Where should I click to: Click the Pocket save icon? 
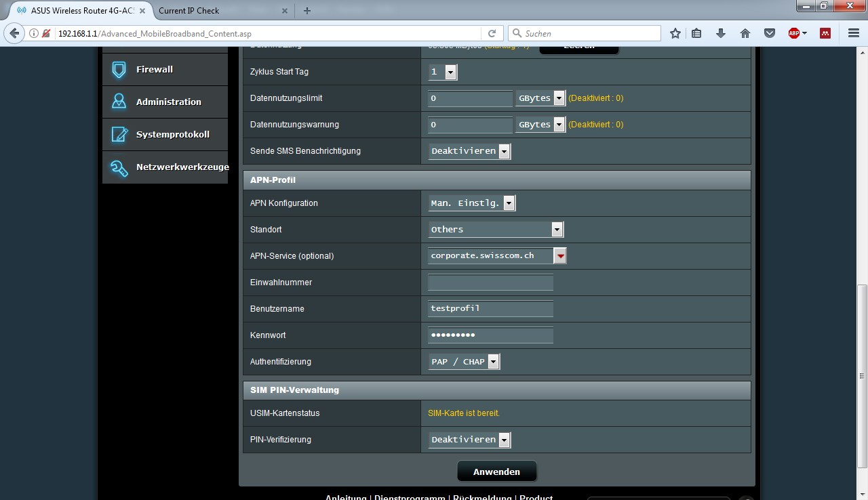click(769, 33)
